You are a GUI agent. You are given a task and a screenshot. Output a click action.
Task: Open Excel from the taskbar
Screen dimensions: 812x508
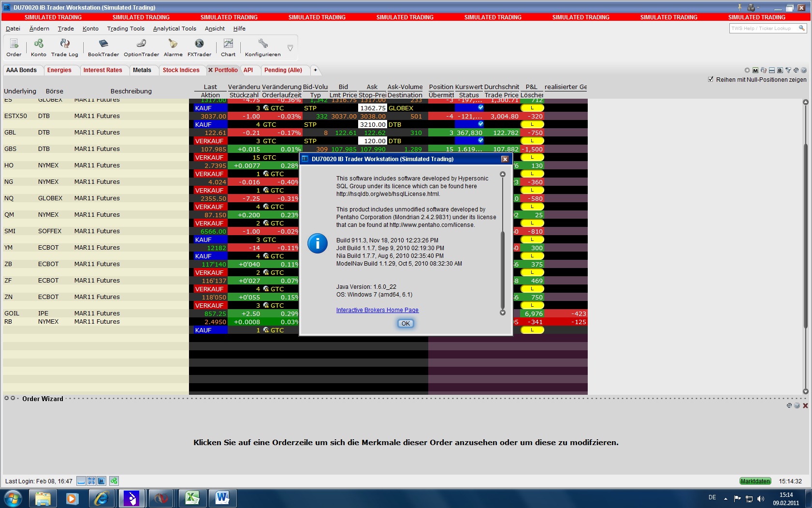click(x=193, y=498)
